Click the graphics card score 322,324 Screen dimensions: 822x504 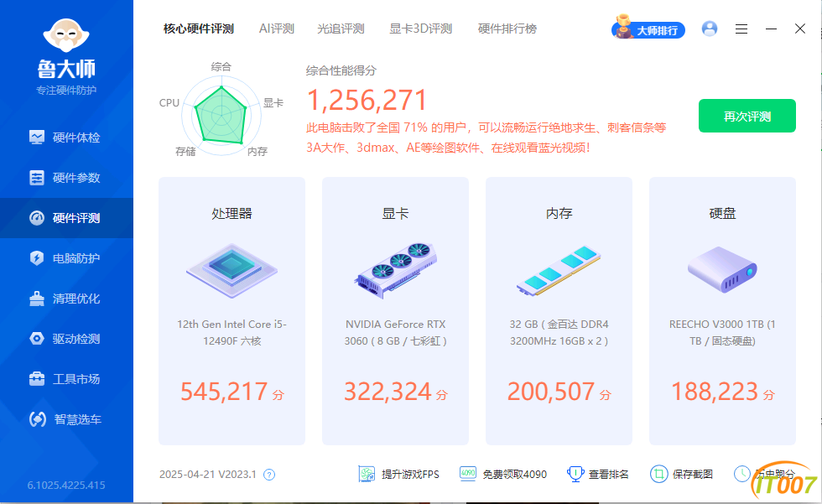point(388,392)
